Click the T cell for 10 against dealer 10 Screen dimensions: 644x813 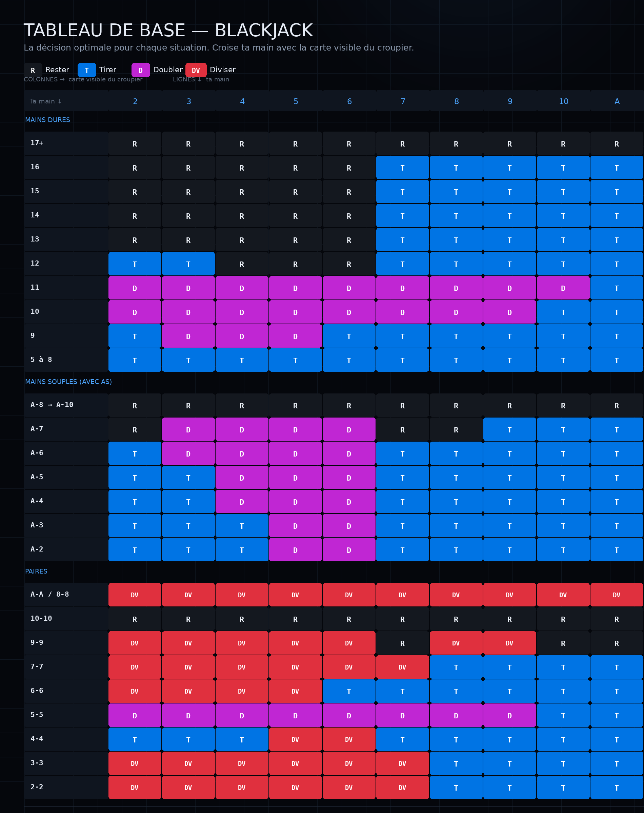pos(563,312)
